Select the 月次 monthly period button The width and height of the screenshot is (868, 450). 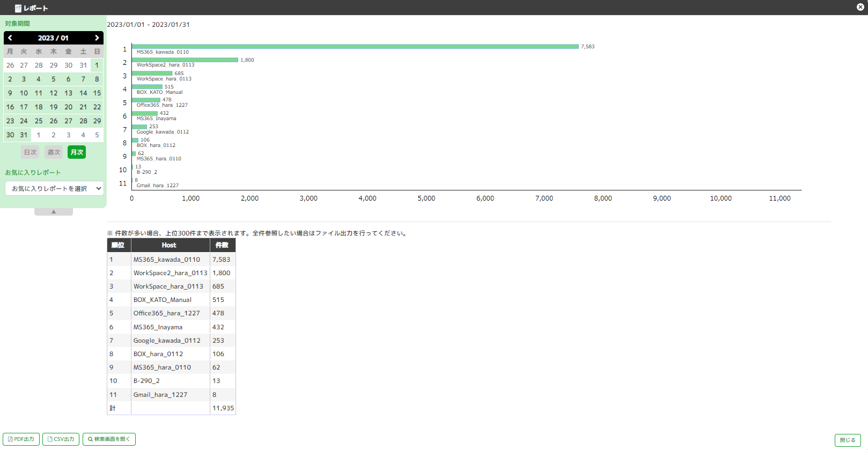pyautogui.click(x=77, y=152)
